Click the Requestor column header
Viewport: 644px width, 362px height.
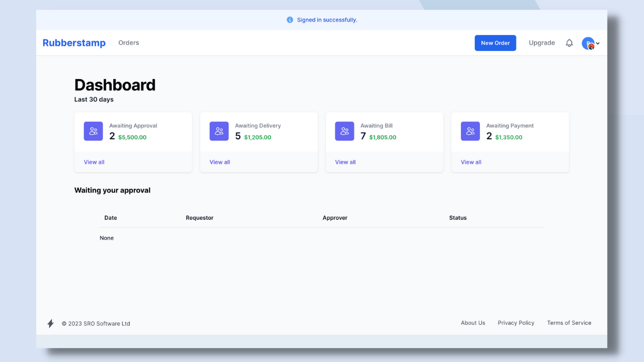tap(200, 218)
